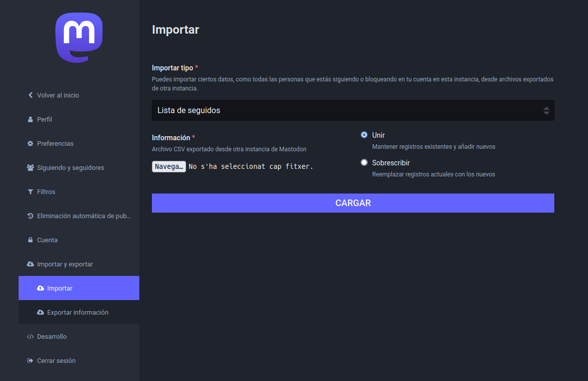Click the code icon next to Desarrollo
Viewport: 588px width, 381px height.
(x=30, y=336)
